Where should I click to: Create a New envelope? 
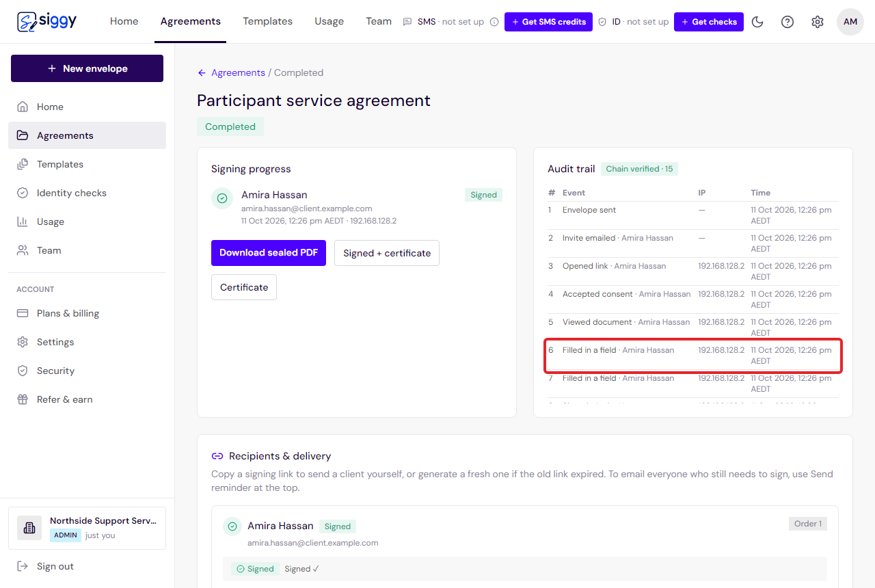click(x=87, y=68)
